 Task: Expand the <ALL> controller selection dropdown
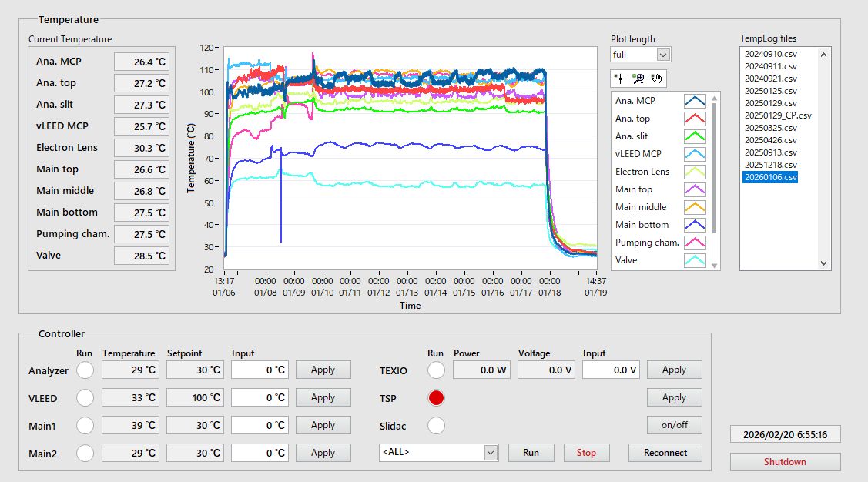[x=491, y=453]
